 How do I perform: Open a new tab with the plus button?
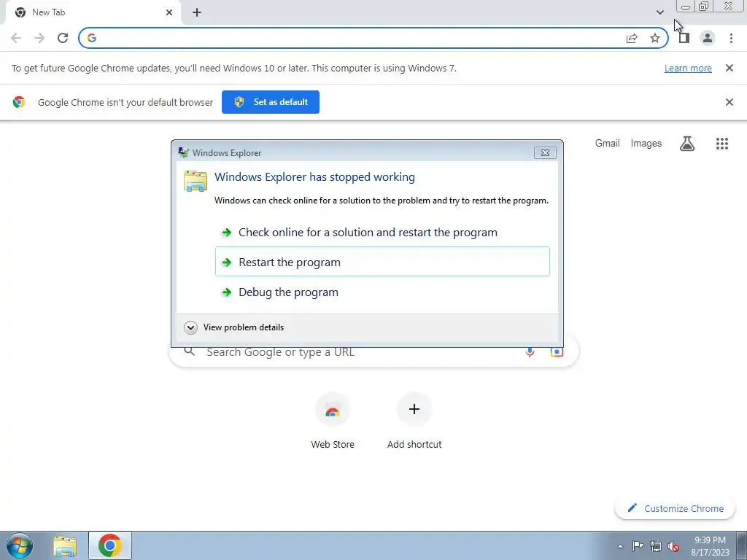197,12
